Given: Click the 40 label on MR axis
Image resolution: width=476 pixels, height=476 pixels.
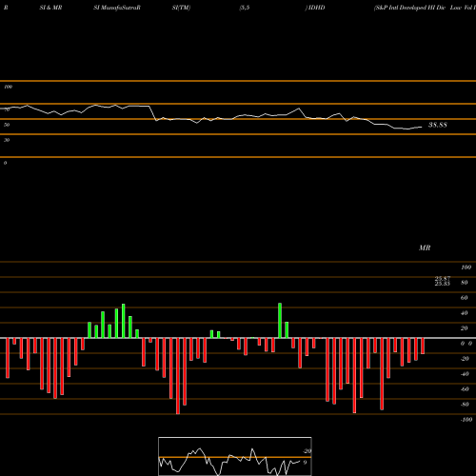Looking at the screenshot, I should click(465, 313).
